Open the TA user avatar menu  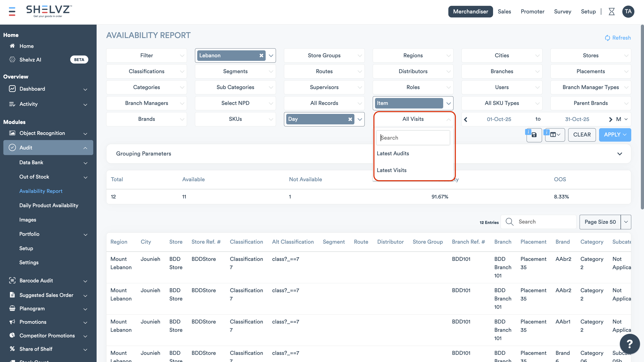point(628,11)
